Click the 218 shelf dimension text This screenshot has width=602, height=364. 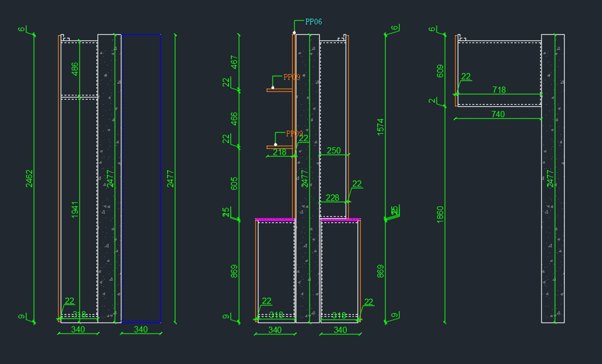(x=279, y=152)
